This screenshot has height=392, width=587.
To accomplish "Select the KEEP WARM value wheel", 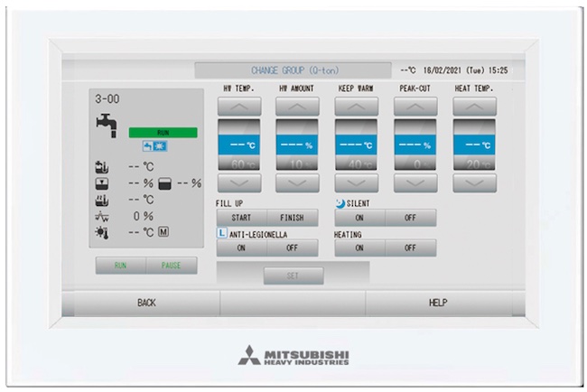I will click(356, 145).
